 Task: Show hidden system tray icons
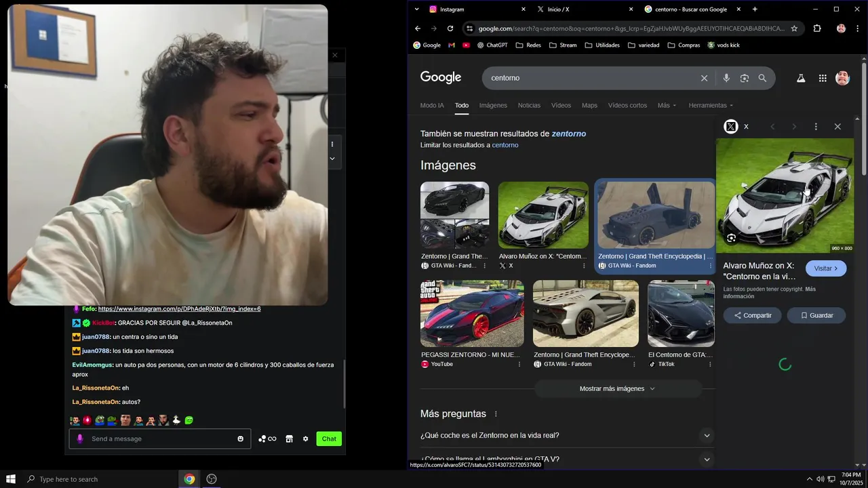(x=809, y=479)
